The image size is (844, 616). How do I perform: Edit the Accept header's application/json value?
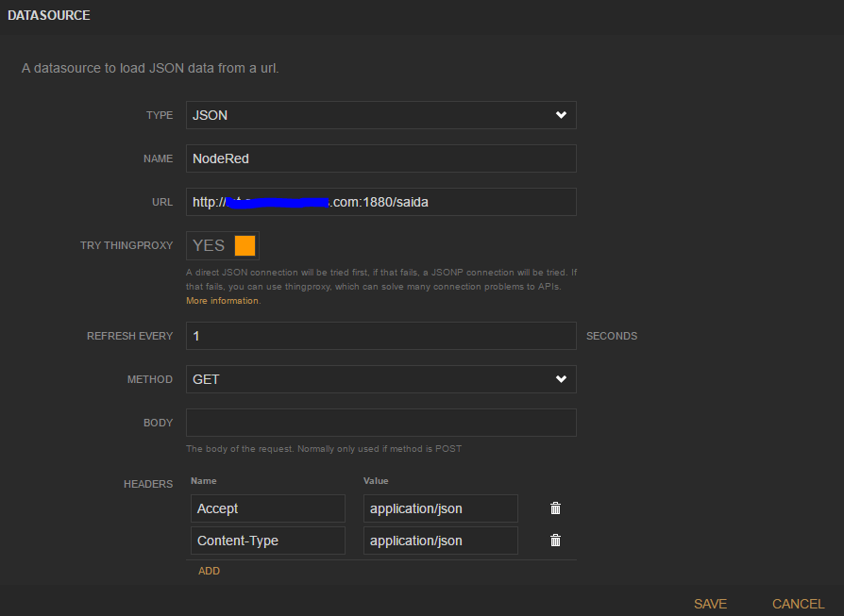coord(441,508)
